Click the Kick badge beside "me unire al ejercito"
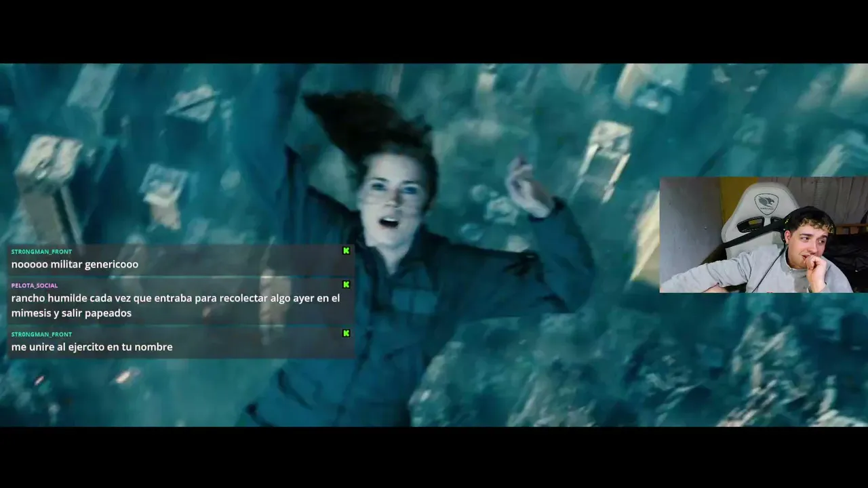Viewport: 868px width, 488px height. point(346,333)
